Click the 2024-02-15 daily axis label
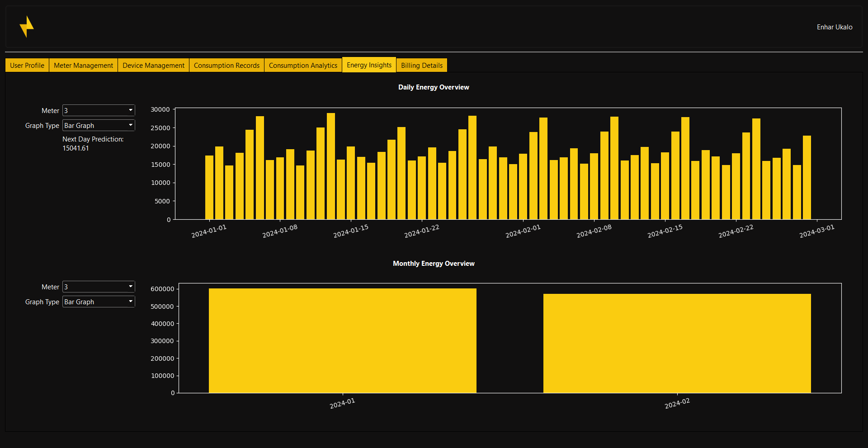This screenshot has height=448, width=868. (665, 231)
